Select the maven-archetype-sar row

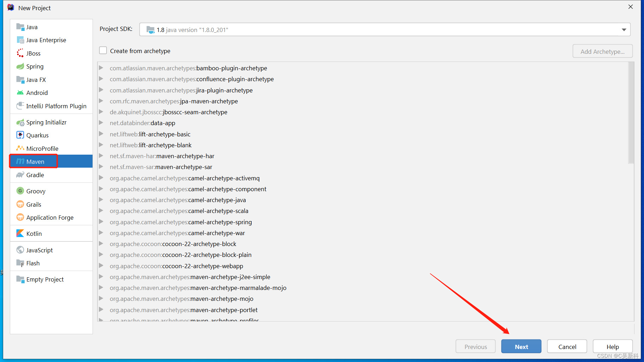(363, 167)
